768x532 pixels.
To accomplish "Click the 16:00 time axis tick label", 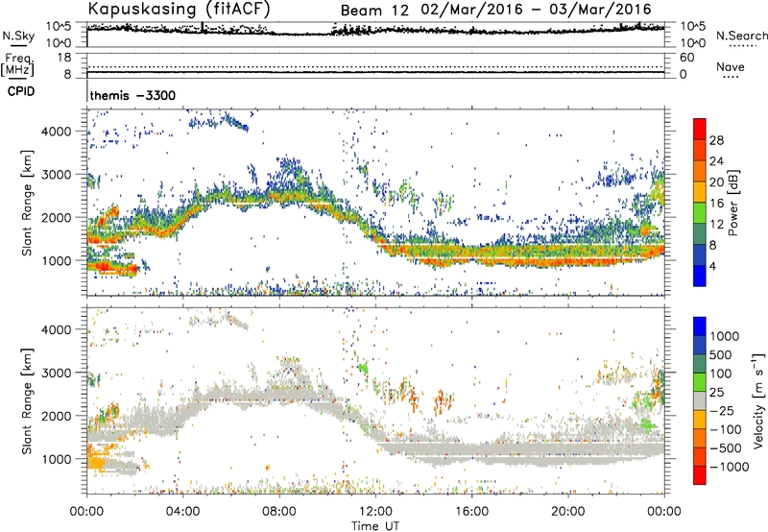I will [x=471, y=511].
